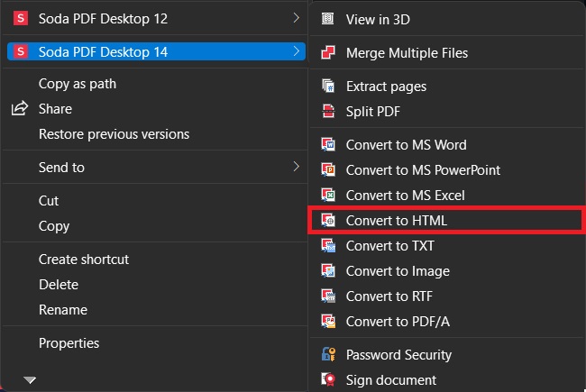This screenshot has height=392, width=586.
Task: Select View in 3D text
Action: [x=378, y=20]
